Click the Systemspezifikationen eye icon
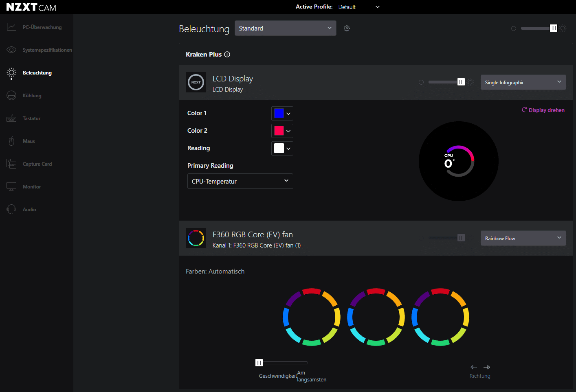Screen dimensions: 576x392 [x=11, y=50]
